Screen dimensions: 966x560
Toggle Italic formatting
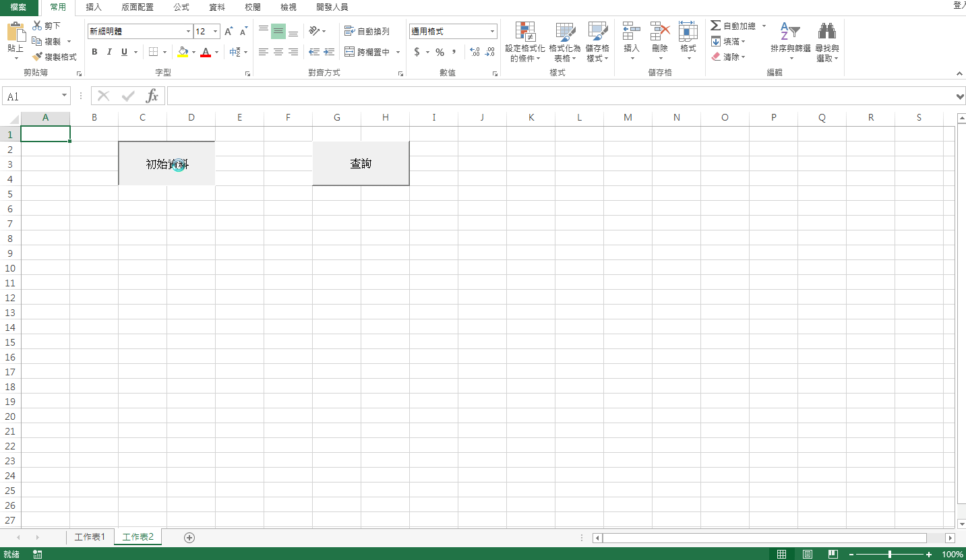click(x=109, y=52)
